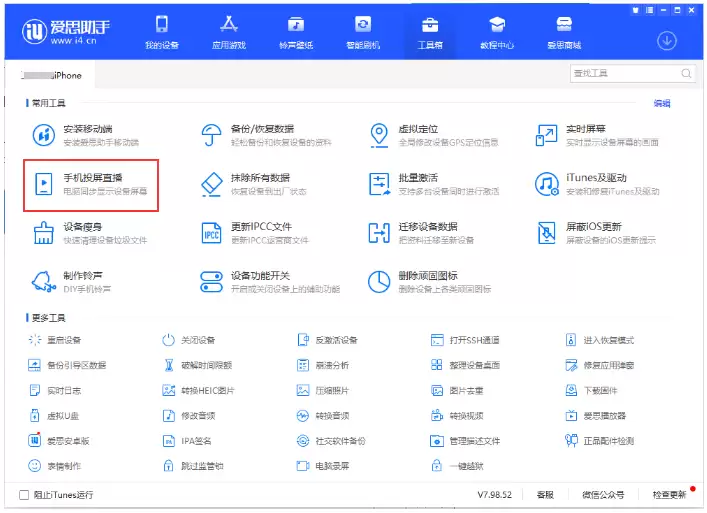Switch to 应用游戏 tab
The height and width of the screenshot is (513, 707).
(x=229, y=32)
